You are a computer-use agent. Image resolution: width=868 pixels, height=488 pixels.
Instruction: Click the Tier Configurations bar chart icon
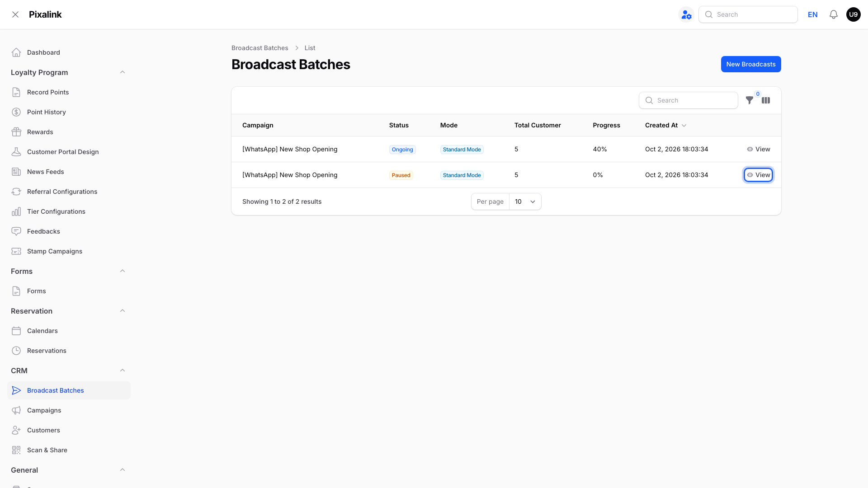(x=16, y=211)
